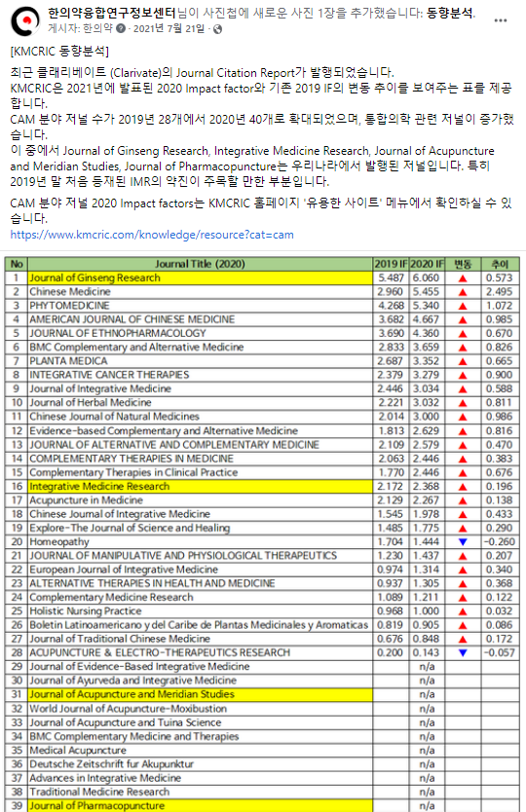Screen dimensions: 526x812
Task: Click Traditional Medicine Research title
Action: click(99, 792)
